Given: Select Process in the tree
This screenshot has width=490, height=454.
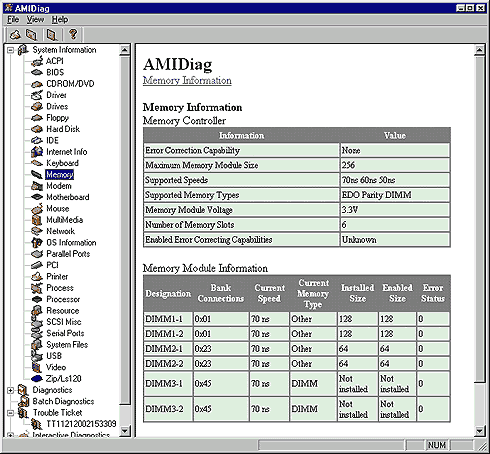Looking at the screenshot, I should coord(60,288).
